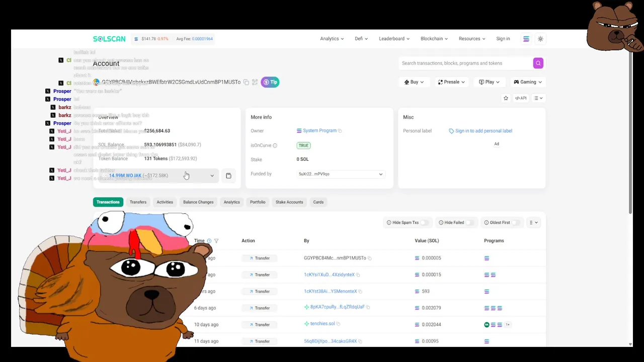
Task: Toggle the Time column clock icon
Action: coord(209,241)
